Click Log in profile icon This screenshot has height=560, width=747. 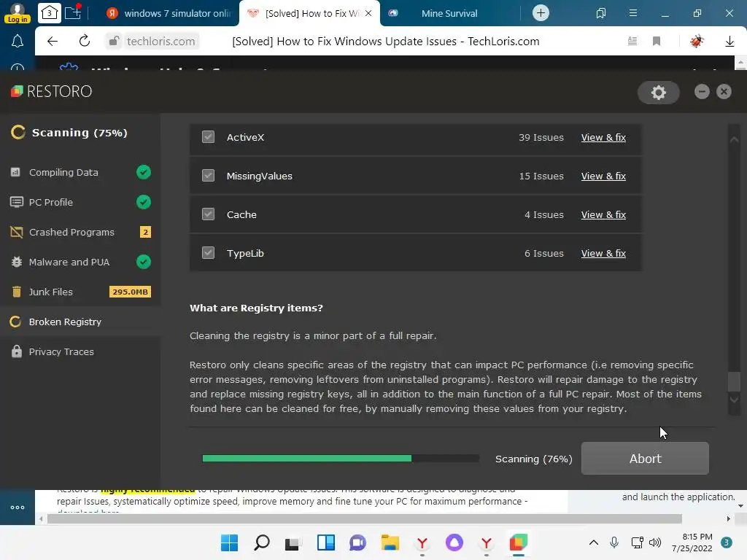coord(18,13)
